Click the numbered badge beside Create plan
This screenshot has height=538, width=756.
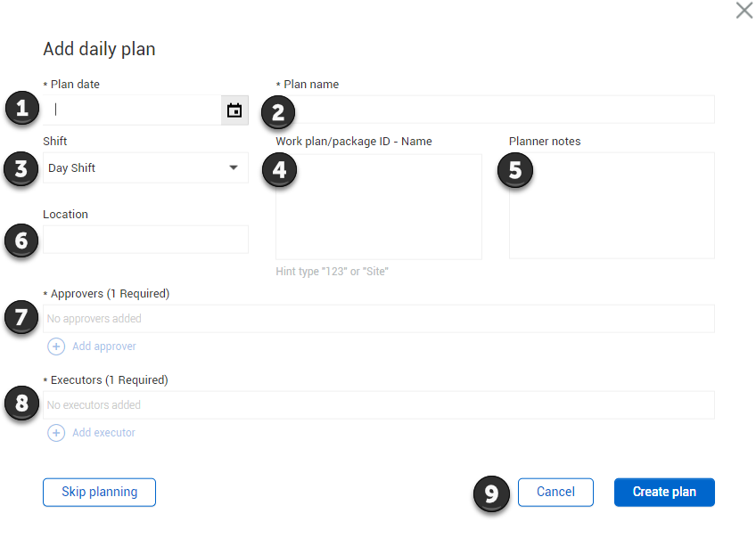(x=491, y=493)
